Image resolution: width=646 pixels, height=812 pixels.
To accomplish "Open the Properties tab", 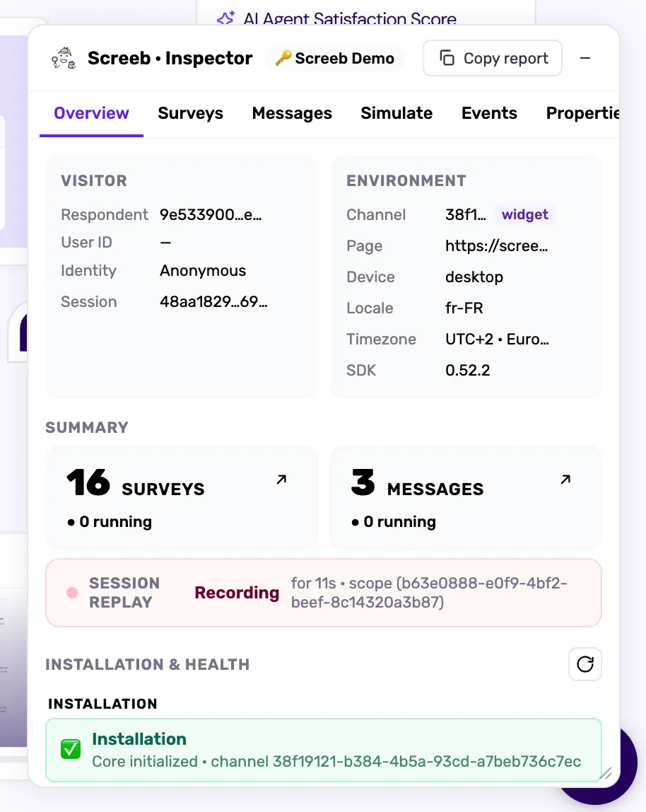I will click(x=582, y=113).
